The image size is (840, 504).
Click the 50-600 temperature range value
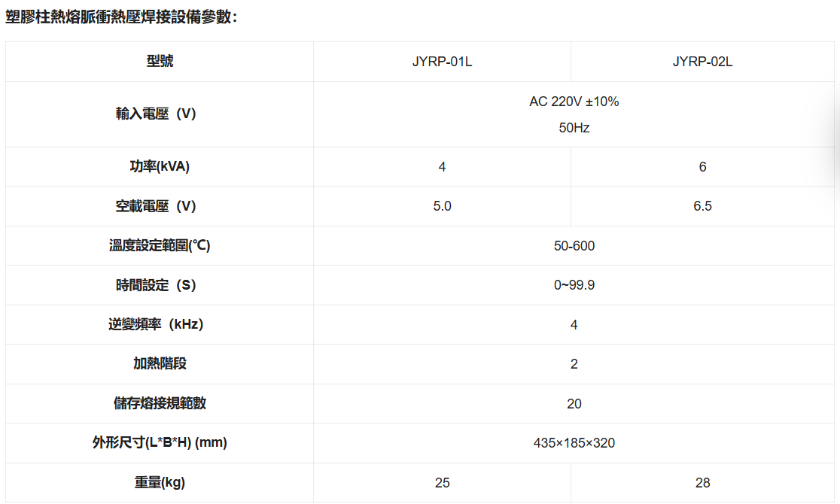pyautogui.click(x=574, y=246)
